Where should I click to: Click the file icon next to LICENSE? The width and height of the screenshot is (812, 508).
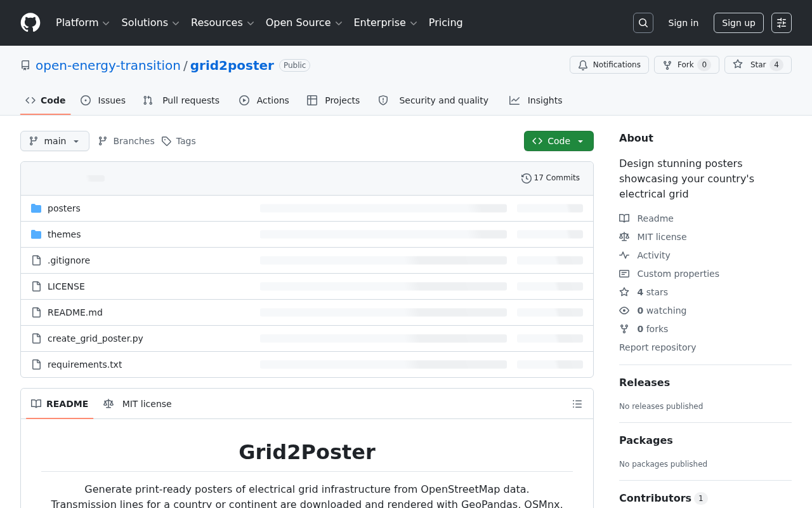pyautogui.click(x=36, y=286)
